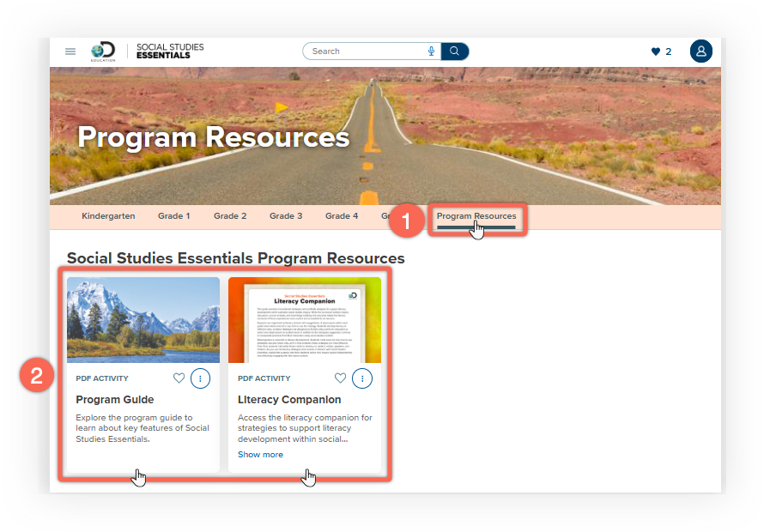Switch to the Grade 1 tab
764x532 pixels.
click(x=174, y=216)
